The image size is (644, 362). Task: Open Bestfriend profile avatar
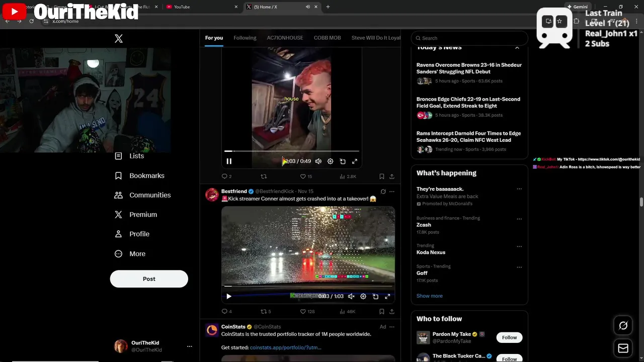tap(212, 195)
